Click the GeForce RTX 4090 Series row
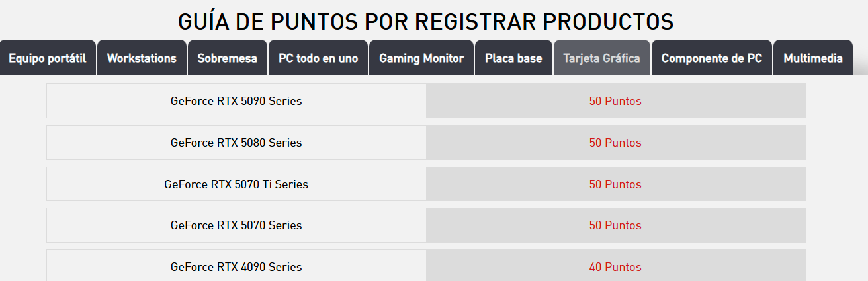868x281 pixels. coord(426,266)
